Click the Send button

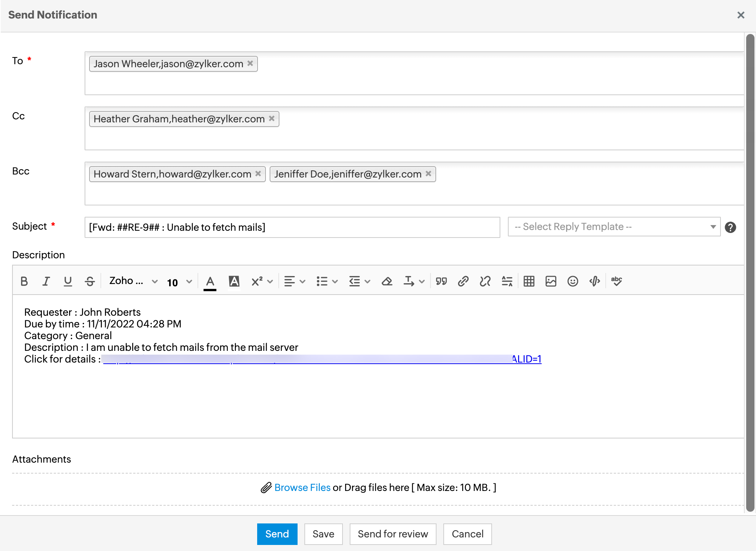277,534
